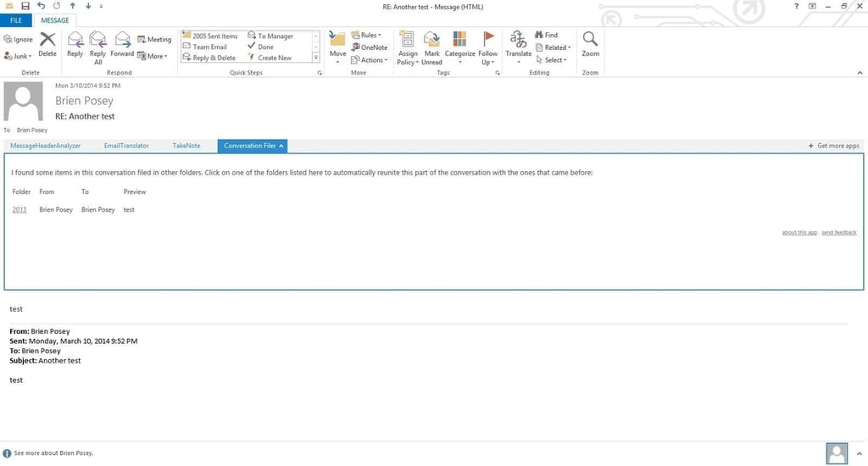Open Outlook Help question mark

click(x=796, y=6)
